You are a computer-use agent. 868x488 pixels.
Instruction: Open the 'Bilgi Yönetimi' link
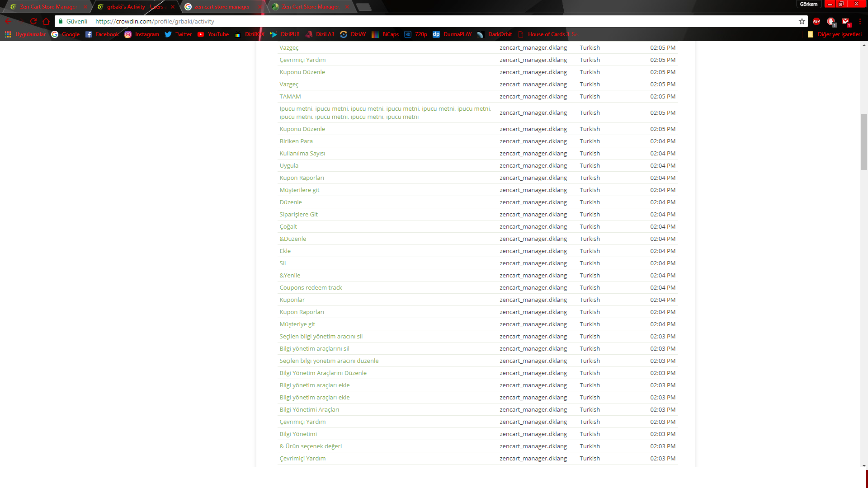click(x=298, y=434)
